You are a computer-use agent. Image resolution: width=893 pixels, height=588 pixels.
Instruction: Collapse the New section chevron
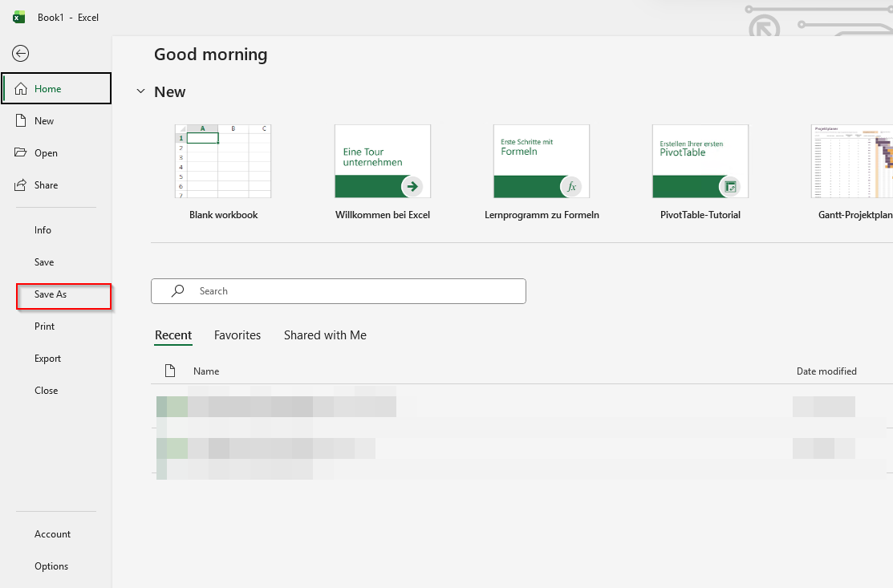(x=141, y=92)
